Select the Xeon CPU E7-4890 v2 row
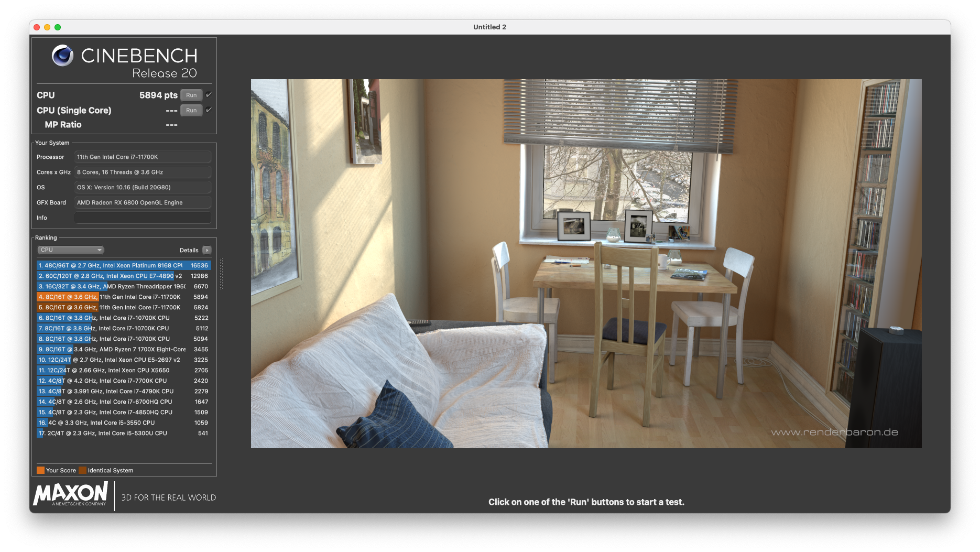980x552 pixels. tap(124, 276)
